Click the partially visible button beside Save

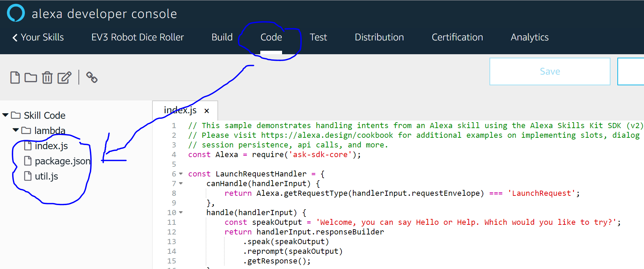[x=631, y=71]
